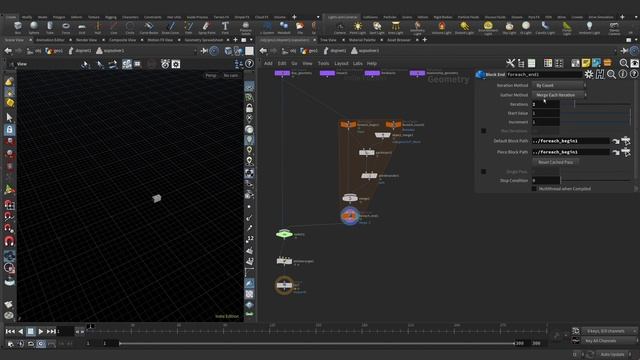Create a Spot Light from shelf

(x=377, y=27)
